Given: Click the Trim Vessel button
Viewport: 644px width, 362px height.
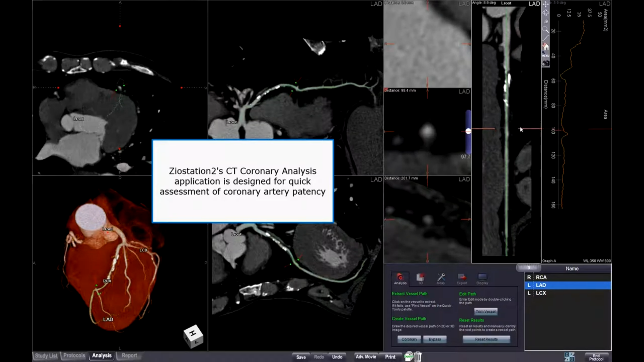Looking at the screenshot, I should pos(486,311).
